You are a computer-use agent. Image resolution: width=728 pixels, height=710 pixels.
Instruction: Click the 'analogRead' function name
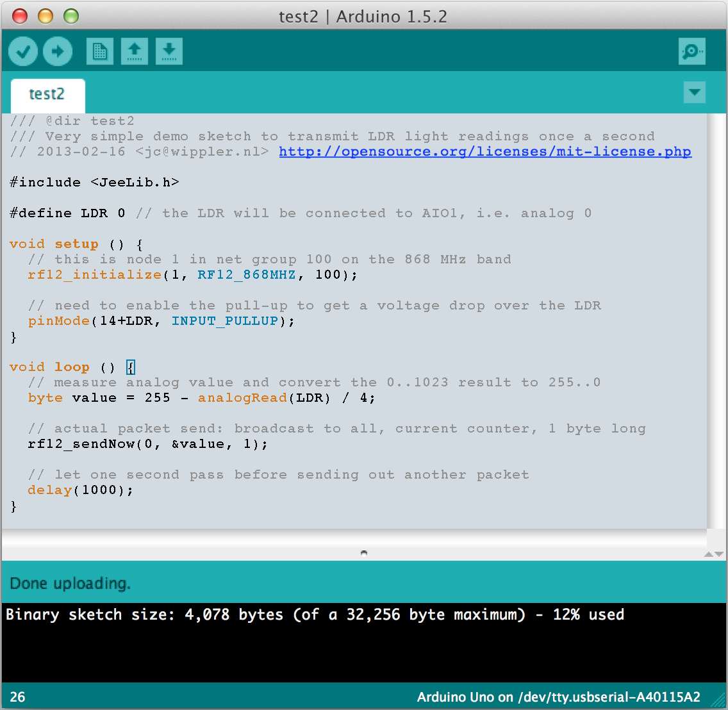pyautogui.click(x=242, y=398)
